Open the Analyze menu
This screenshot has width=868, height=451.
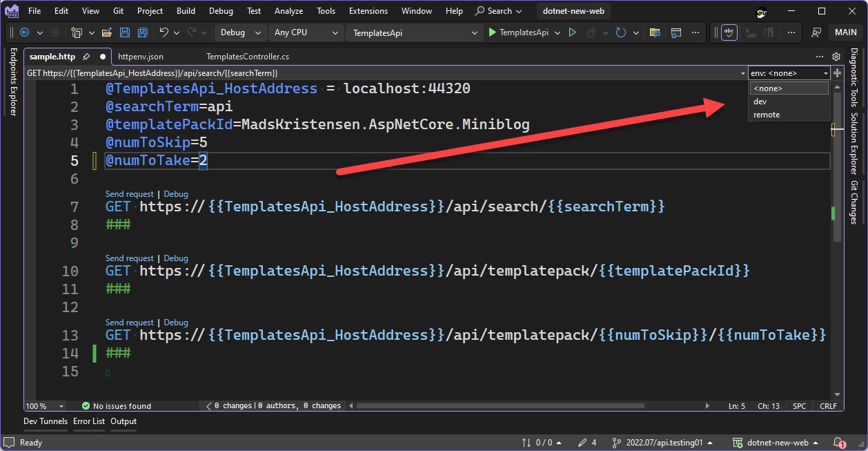pos(288,11)
